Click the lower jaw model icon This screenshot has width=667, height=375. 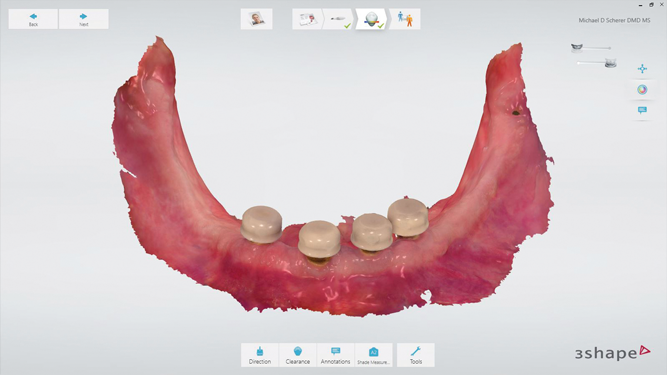point(610,63)
